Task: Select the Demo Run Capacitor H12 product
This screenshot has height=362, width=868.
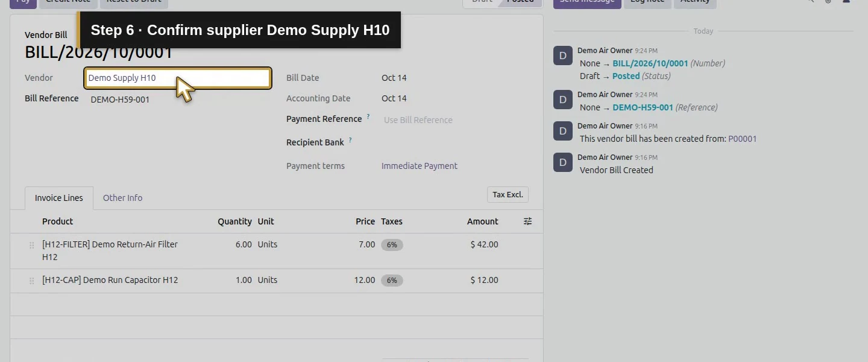Action: pos(110,280)
